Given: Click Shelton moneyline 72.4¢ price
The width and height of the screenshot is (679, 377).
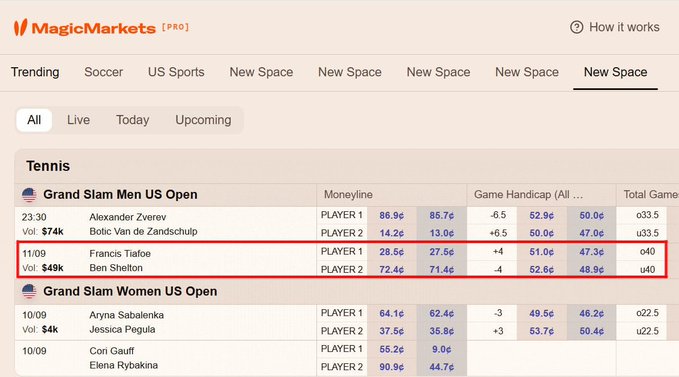Looking at the screenshot, I should click(391, 270).
